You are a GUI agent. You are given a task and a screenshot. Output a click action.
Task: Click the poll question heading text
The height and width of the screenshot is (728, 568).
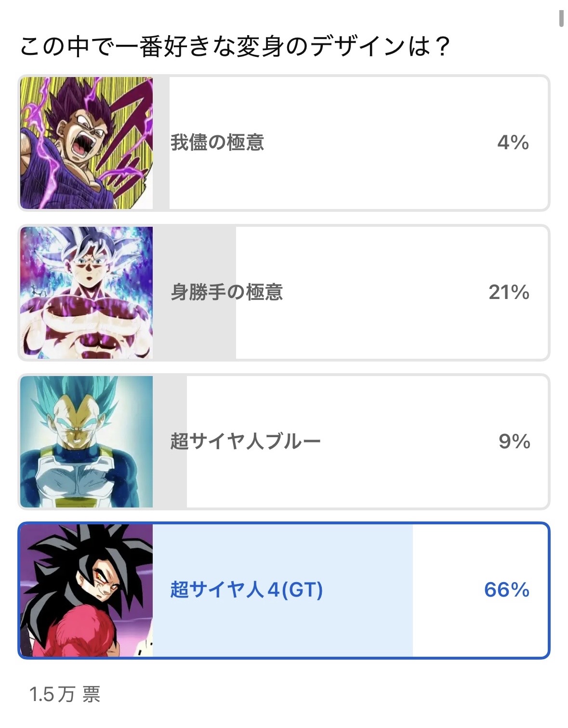[235, 47]
